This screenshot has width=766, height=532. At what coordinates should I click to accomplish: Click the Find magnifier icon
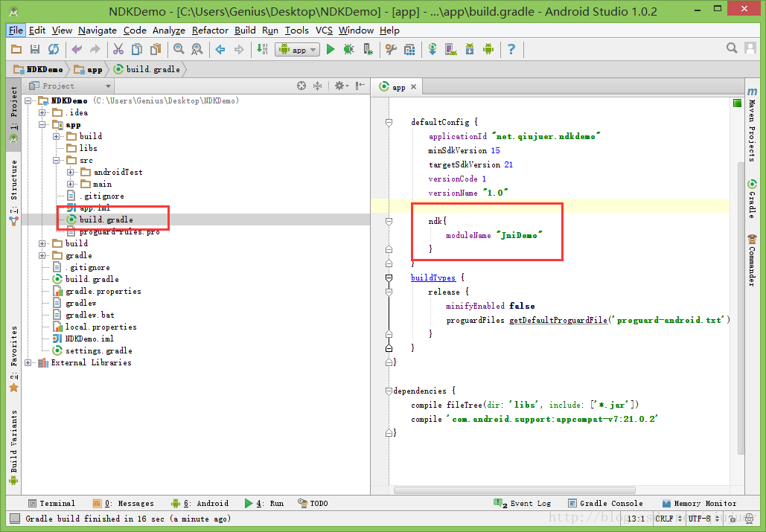click(179, 49)
